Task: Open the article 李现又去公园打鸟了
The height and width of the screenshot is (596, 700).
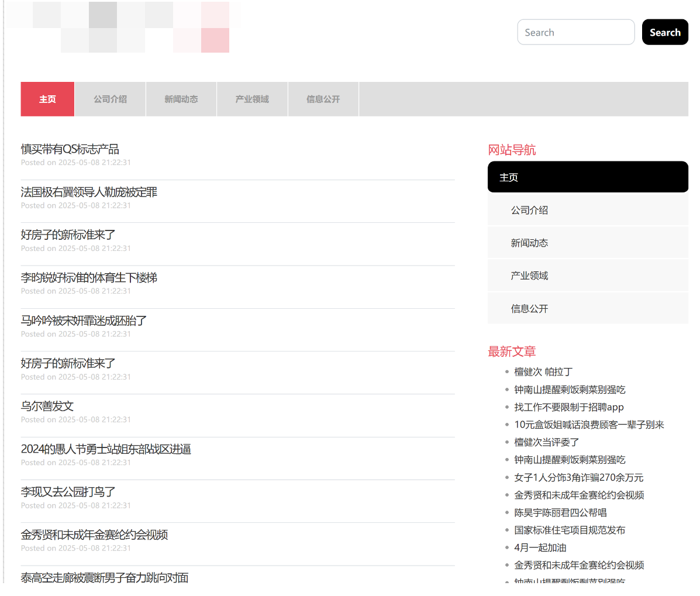Action: click(68, 492)
